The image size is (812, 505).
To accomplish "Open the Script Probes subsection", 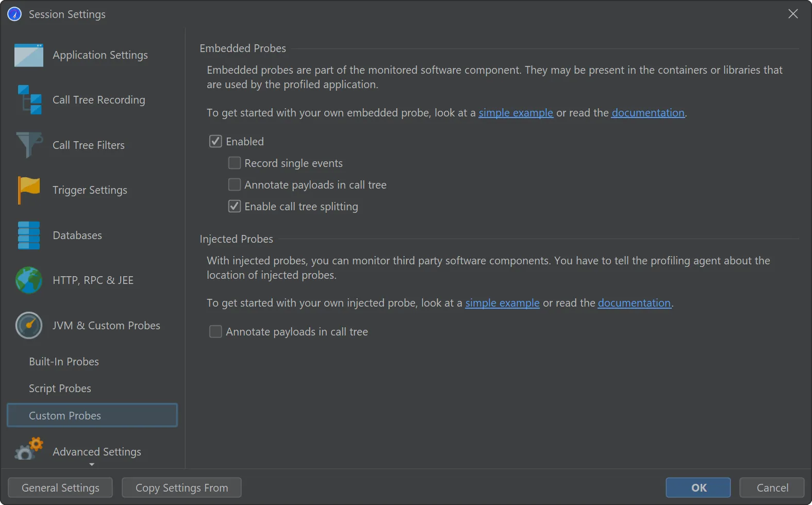I will (x=60, y=389).
